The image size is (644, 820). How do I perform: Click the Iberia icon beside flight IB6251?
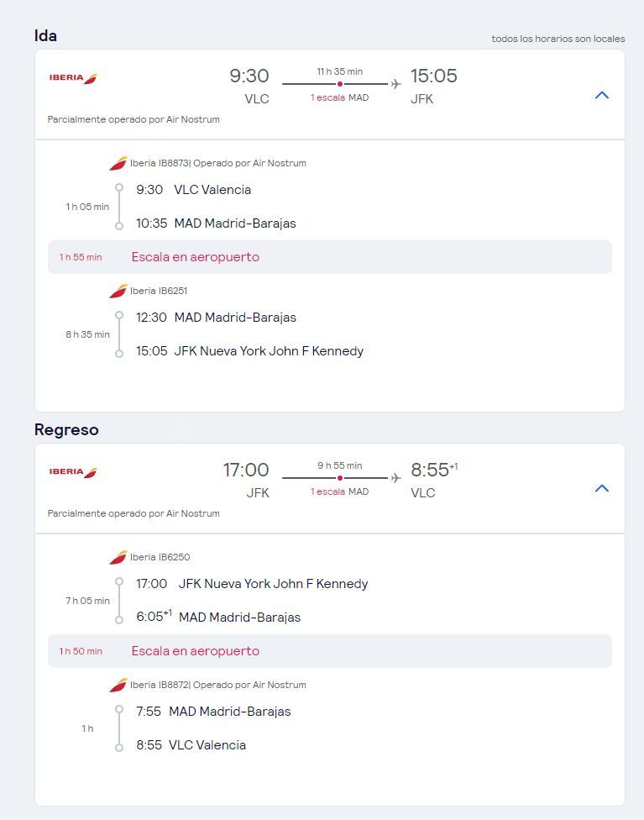(118, 291)
